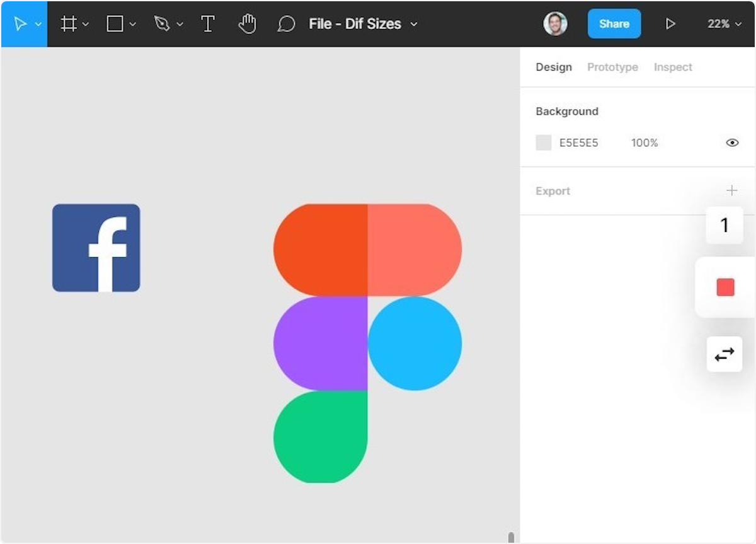Open the 22% zoom dropdown
This screenshot has height=544, width=756.
pyautogui.click(x=724, y=24)
